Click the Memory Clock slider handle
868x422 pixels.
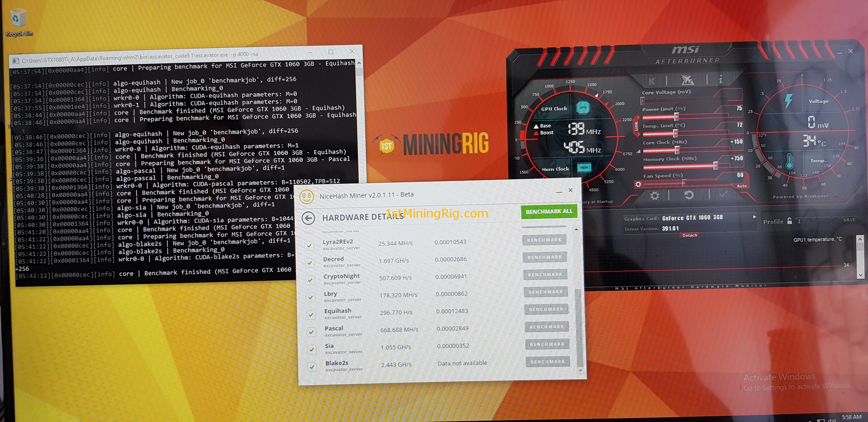715,165
